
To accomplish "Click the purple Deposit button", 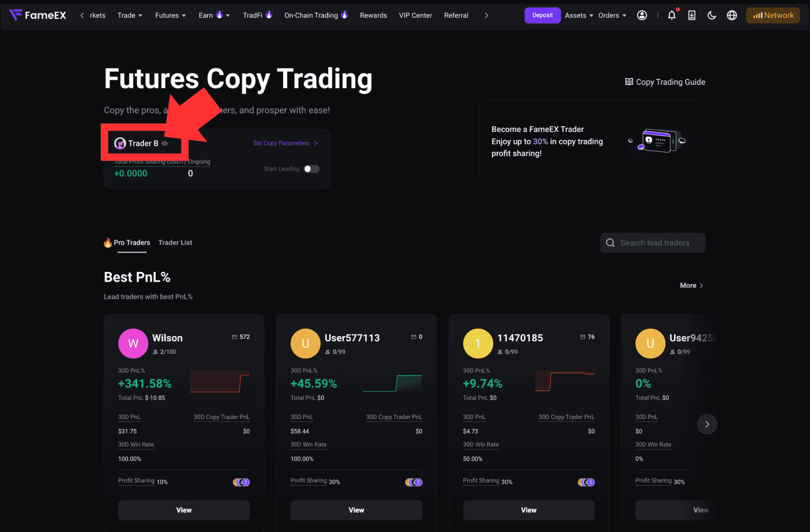I will 542,15.
